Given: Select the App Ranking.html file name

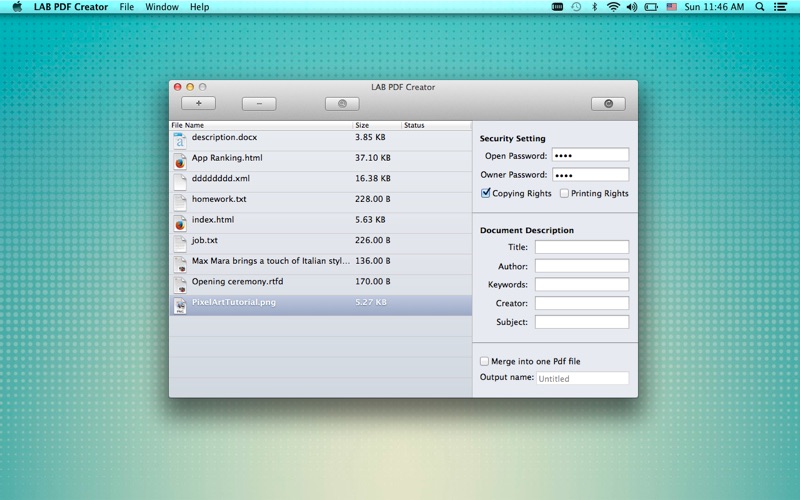Looking at the screenshot, I should (227, 158).
